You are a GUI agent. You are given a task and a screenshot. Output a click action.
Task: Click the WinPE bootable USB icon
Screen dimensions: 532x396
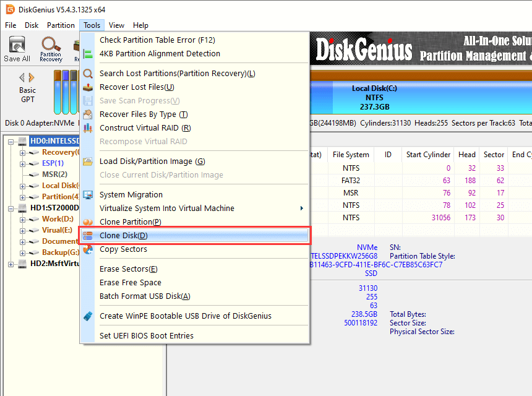[x=88, y=316]
